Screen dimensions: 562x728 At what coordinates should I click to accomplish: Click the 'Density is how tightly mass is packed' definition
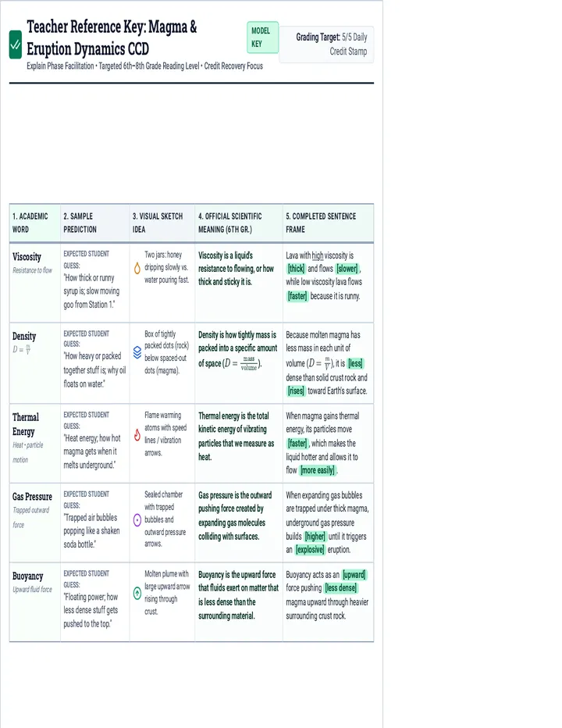click(x=237, y=351)
